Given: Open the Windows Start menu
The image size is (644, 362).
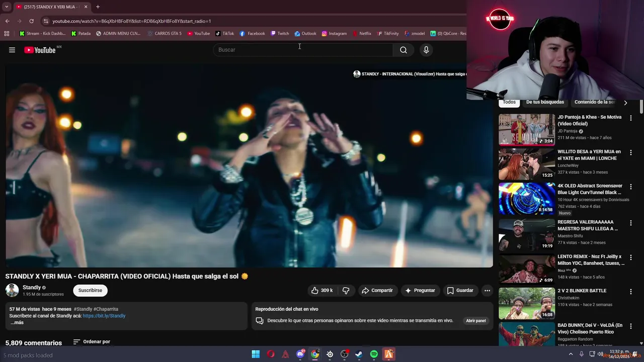Looking at the screenshot, I should click(256, 354).
